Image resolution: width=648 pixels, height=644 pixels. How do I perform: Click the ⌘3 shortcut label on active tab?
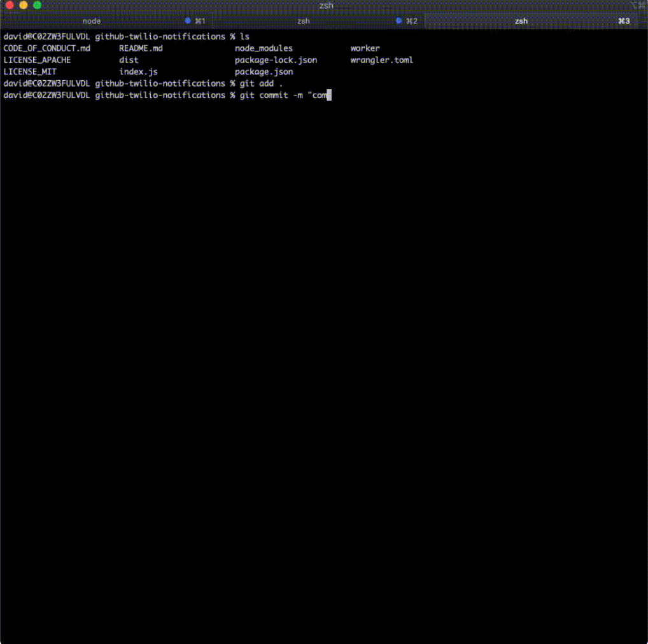(623, 20)
